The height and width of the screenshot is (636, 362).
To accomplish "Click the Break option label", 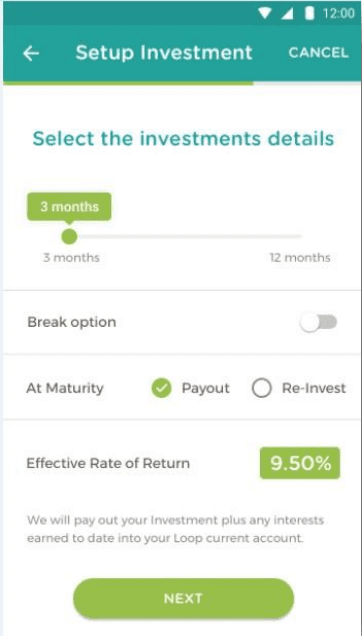I will [71, 322].
